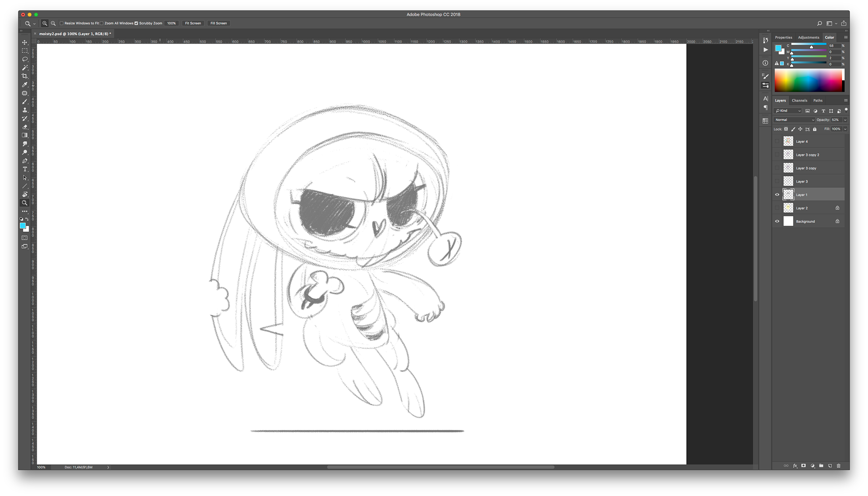Select the Lasso tool
Image resolution: width=868 pixels, height=496 pixels.
pyautogui.click(x=25, y=59)
